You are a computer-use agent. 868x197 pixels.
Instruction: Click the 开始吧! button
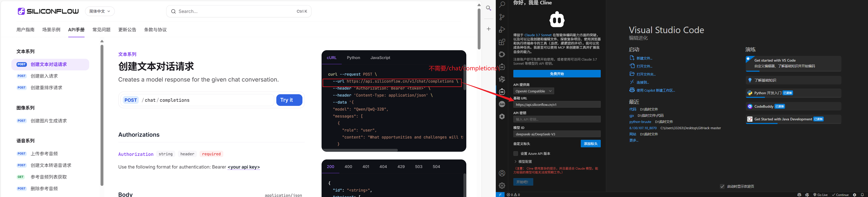(523, 182)
